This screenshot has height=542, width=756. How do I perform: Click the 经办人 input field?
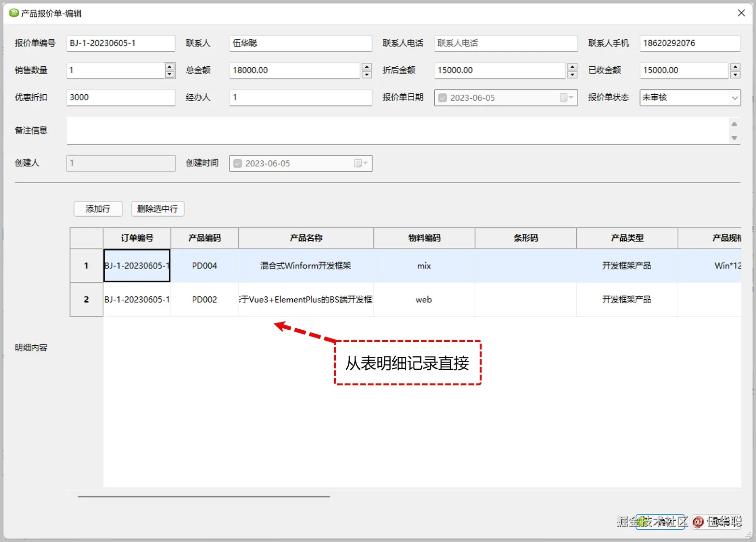point(300,97)
